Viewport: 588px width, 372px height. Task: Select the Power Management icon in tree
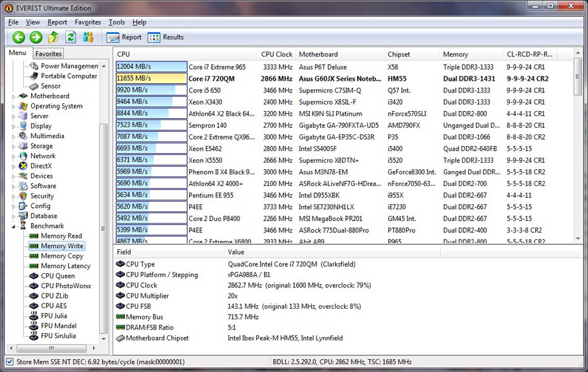pyautogui.click(x=34, y=66)
